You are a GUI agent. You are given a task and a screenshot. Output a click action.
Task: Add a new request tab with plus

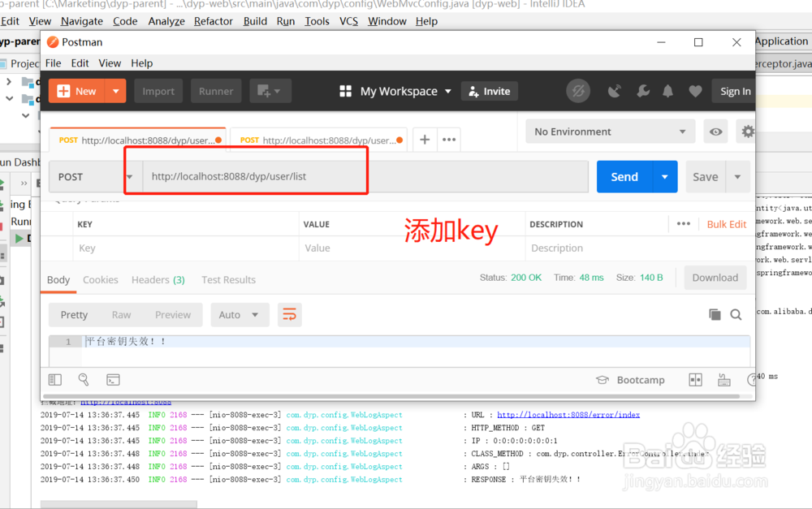coord(425,140)
